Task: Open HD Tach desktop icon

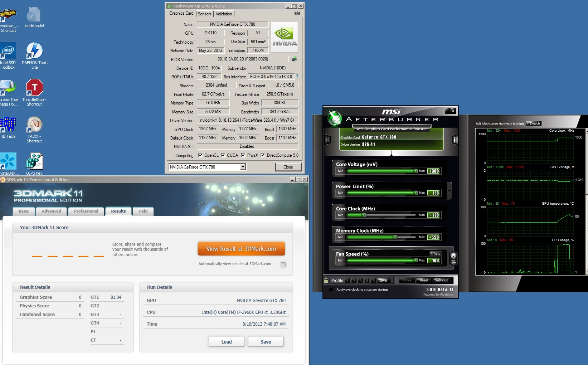Action: click(8, 127)
